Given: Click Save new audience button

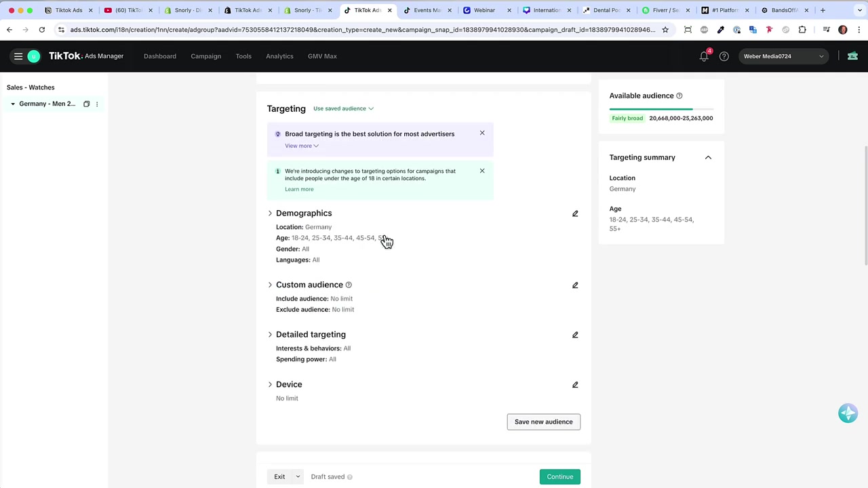Looking at the screenshot, I should [543, 422].
